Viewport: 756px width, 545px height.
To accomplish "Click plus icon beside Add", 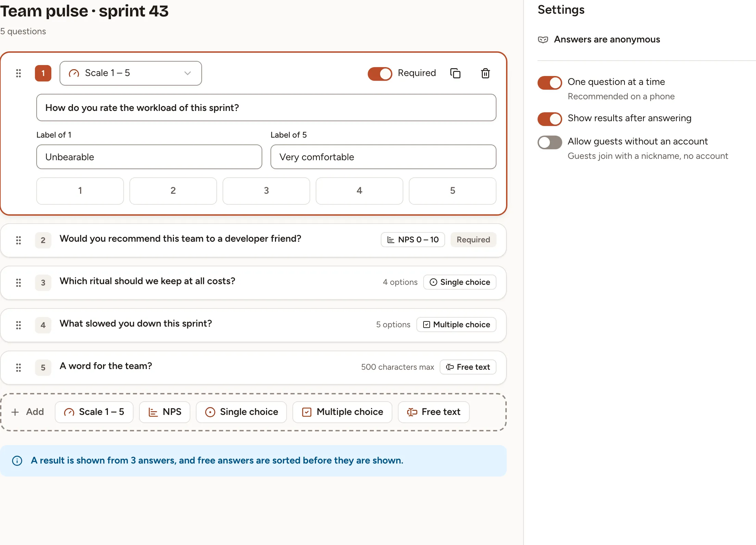I will [15, 412].
